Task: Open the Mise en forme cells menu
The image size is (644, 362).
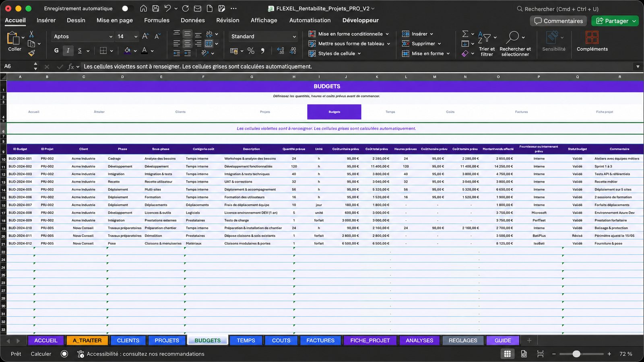Action: [426, 53]
